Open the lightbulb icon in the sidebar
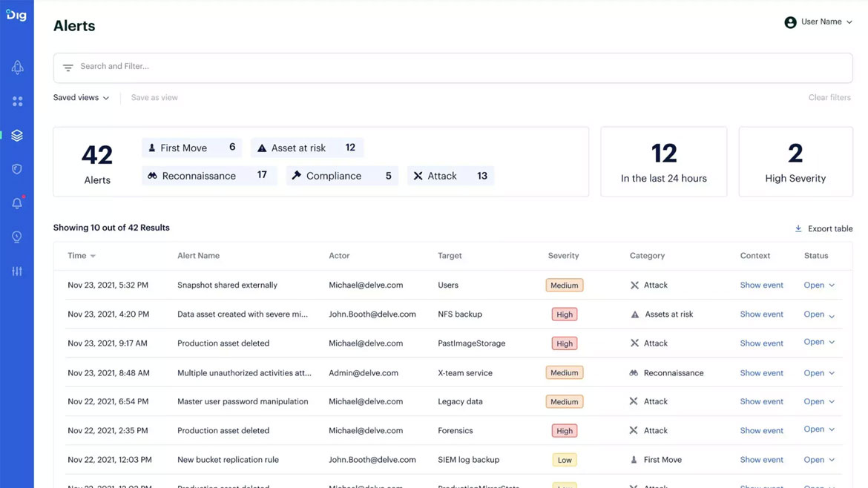The width and height of the screenshot is (868, 488). tap(17, 237)
